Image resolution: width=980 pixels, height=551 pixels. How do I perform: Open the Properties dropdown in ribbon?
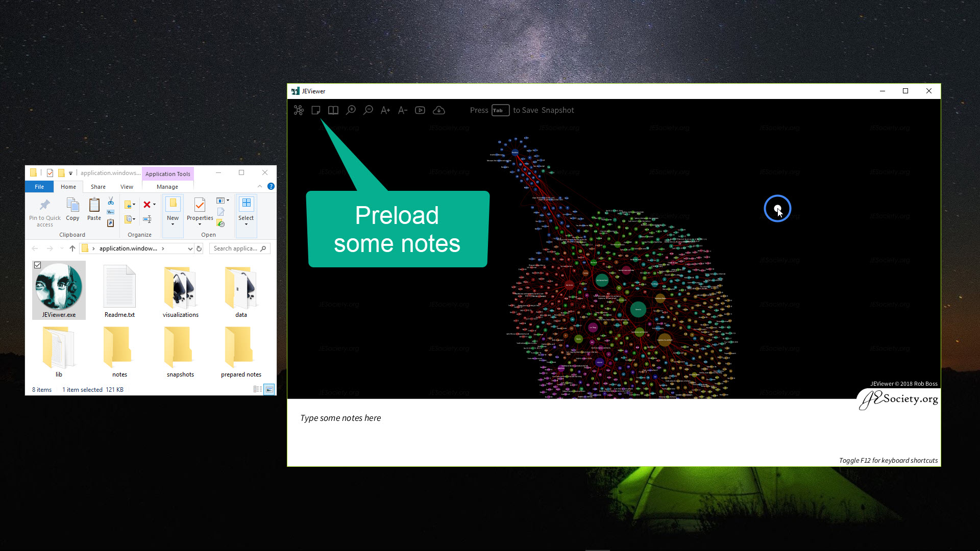pos(200,212)
